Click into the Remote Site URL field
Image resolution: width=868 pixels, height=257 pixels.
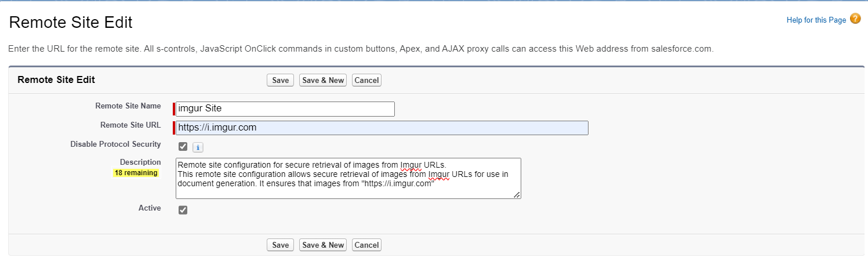(x=382, y=128)
